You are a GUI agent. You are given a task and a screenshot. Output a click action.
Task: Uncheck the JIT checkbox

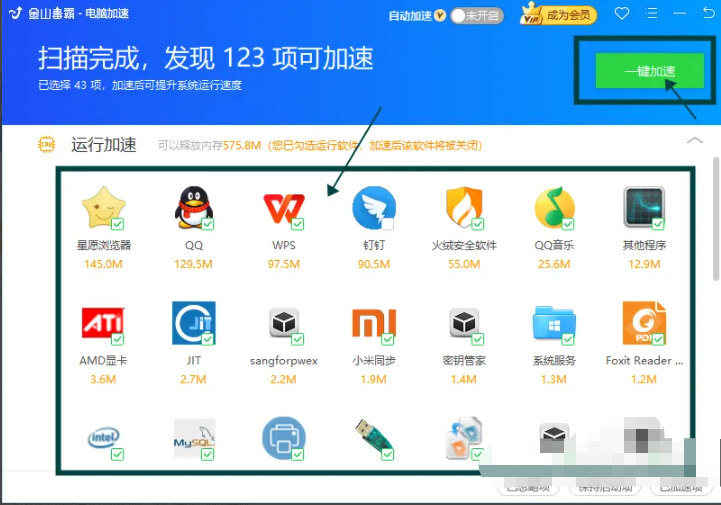(208, 339)
